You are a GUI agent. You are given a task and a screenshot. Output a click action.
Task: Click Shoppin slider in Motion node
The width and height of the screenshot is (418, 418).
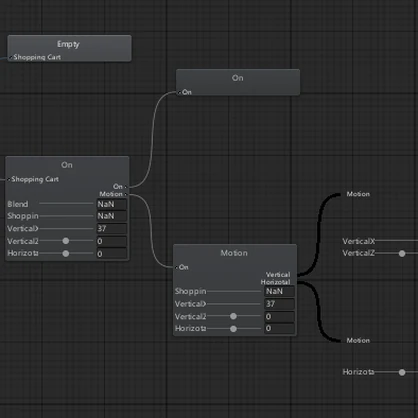[234, 291]
